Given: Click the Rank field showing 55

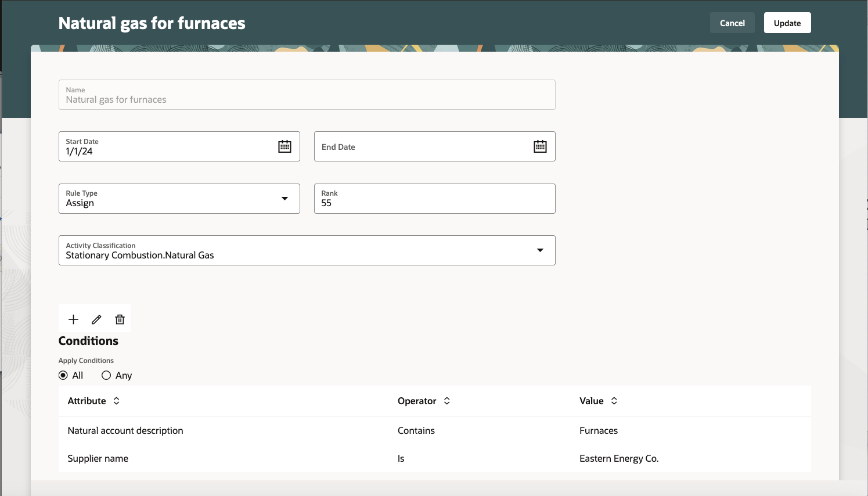Looking at the screenshot, I should 435,199.
